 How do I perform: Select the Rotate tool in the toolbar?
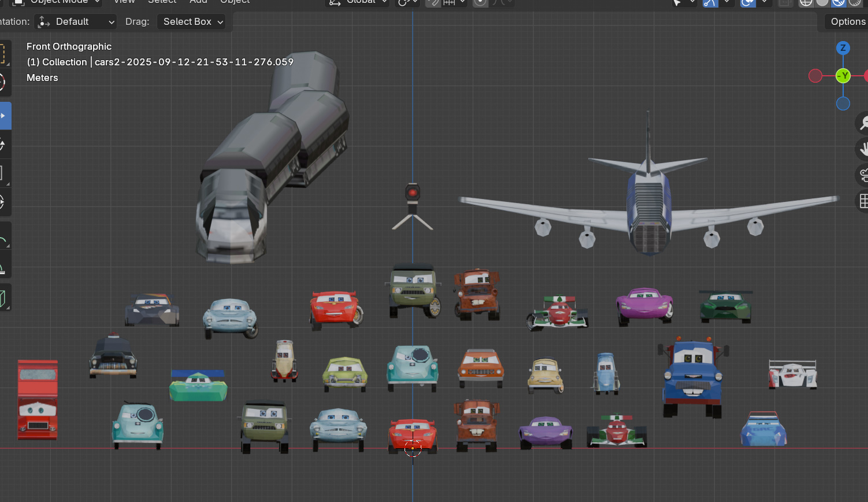(5, 145)
